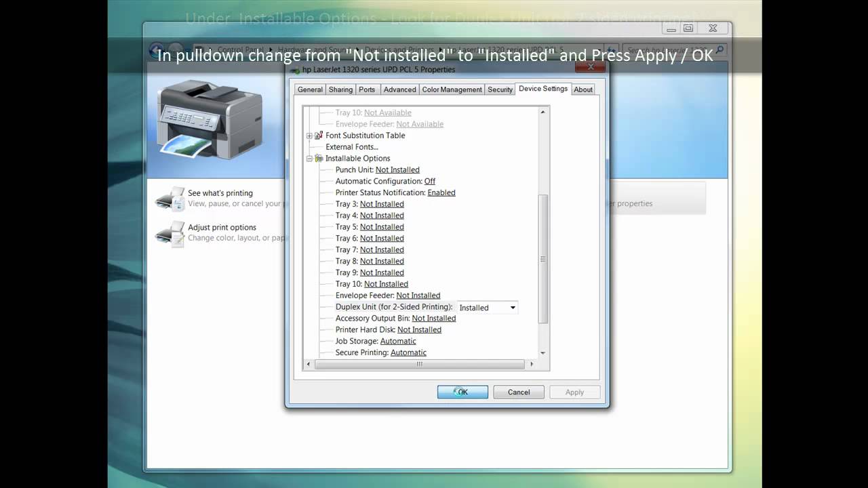Select the Duplex Unit (for 2-Sided Printing) label
This screenshot has width=868, height=488.
click(394, 307)
